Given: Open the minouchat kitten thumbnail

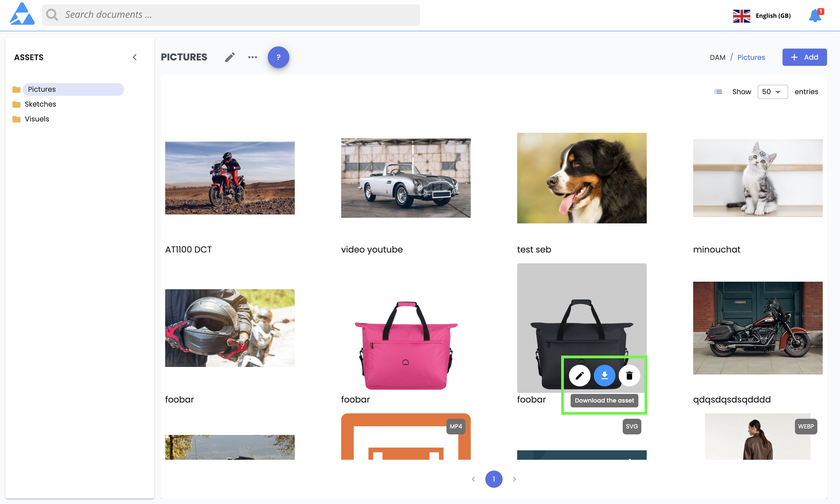Looking at the screenshot, I should [757, 178].
